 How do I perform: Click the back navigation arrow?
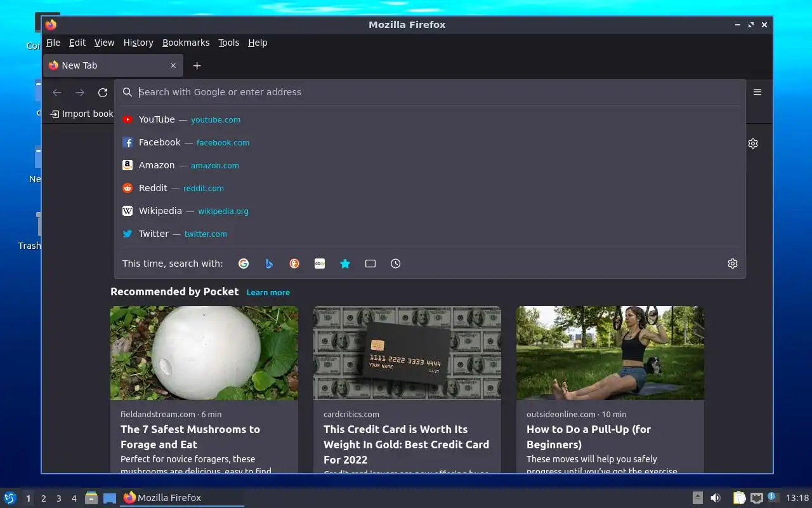[57, 92]
